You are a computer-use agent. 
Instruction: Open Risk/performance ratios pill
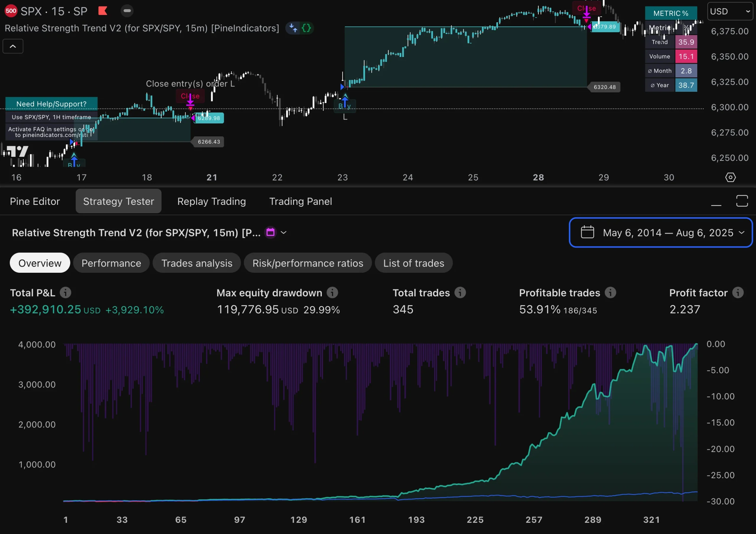(308, 263)
